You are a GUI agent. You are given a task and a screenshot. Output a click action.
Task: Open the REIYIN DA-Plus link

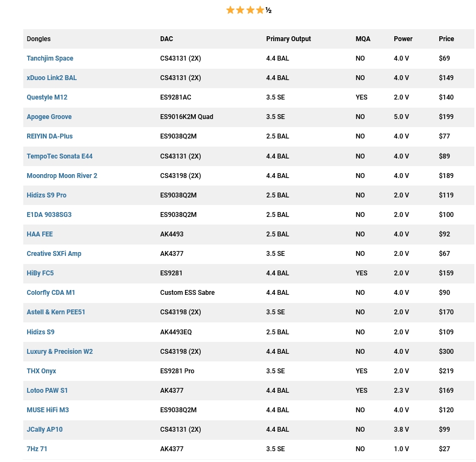(50, 136)
